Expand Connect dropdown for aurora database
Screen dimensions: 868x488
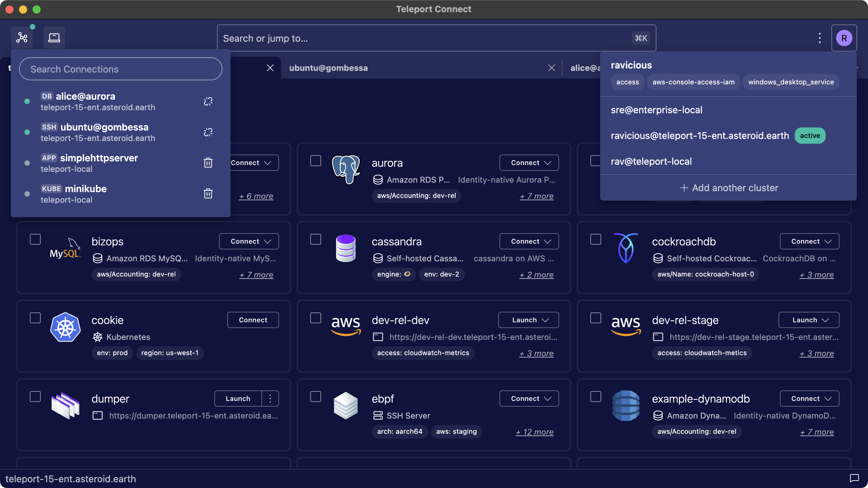pos(546,162)
